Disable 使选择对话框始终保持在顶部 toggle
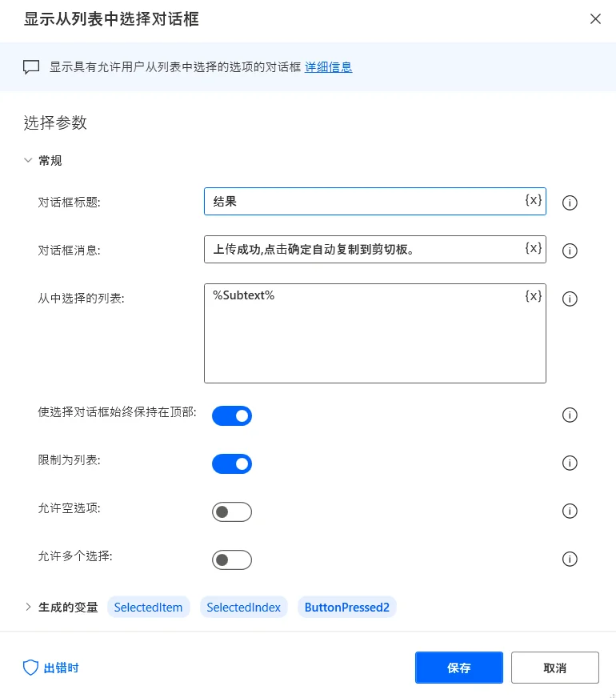The width and height of the screenshot is (616, 698). (232, 415)
